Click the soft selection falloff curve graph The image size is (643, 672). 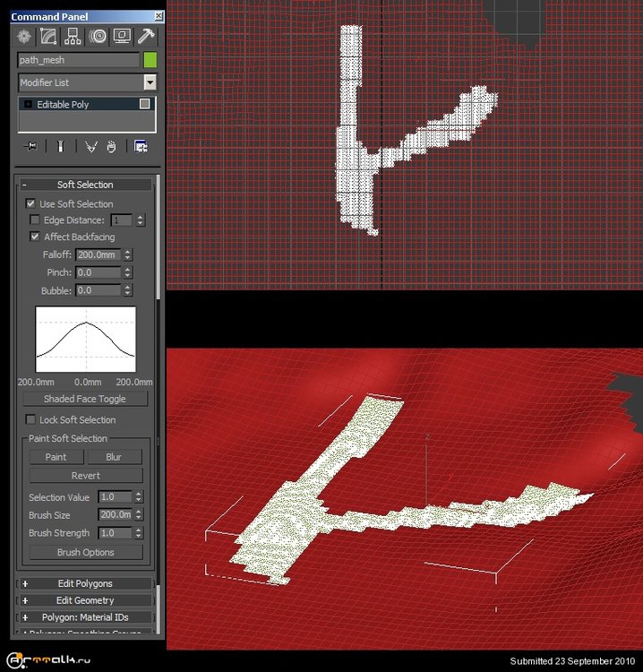(86, 339)
